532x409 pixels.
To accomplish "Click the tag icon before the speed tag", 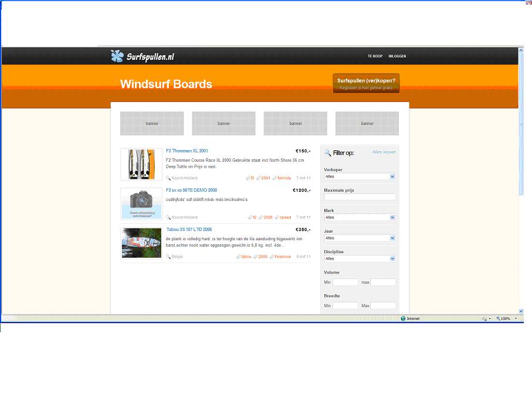I will pos(277,217).
